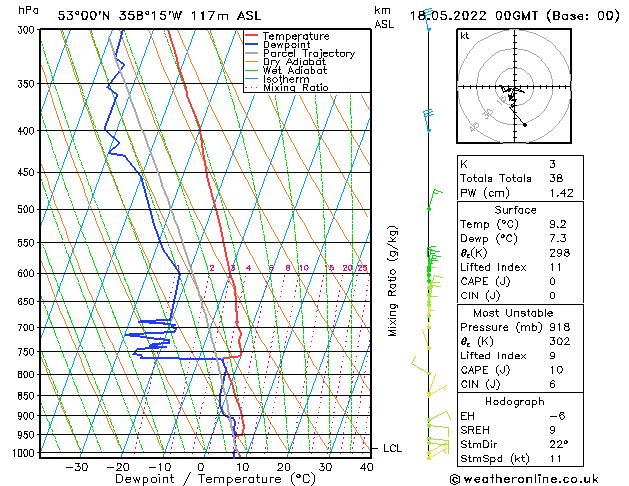
Task: Click the Mixing Ratio (g/kg) axis title
Action: point(392,281)
